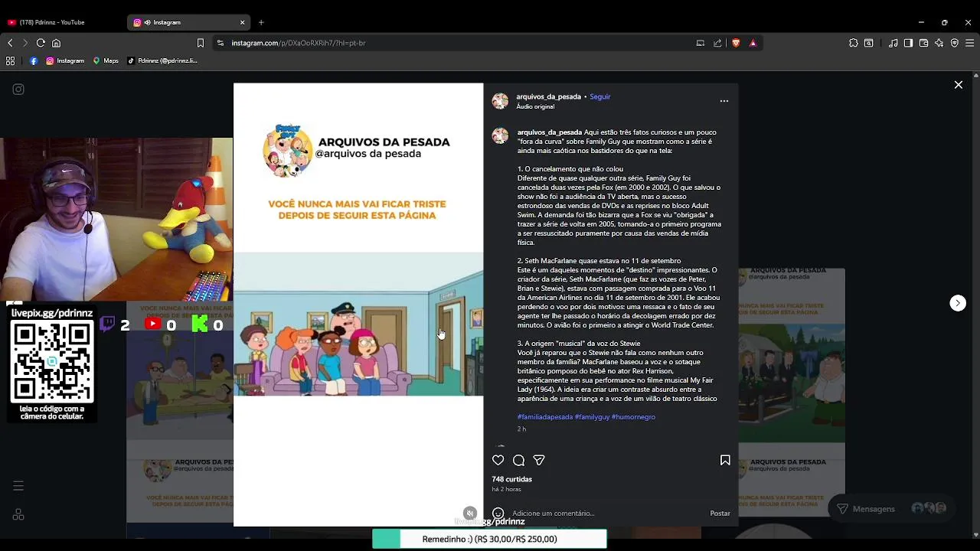Open the Extensions puzzle icon
980x551 pixels.
coord(854,43)
